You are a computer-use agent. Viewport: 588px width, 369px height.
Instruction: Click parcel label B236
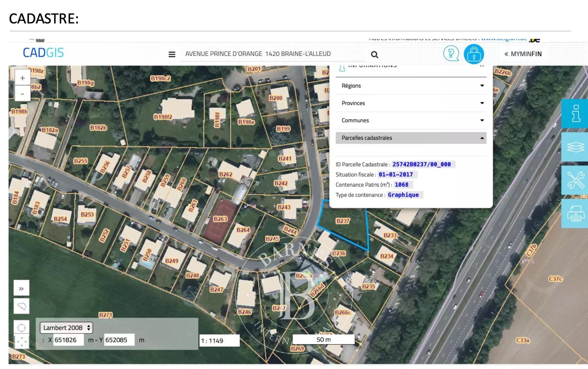[x=339, y=253]
